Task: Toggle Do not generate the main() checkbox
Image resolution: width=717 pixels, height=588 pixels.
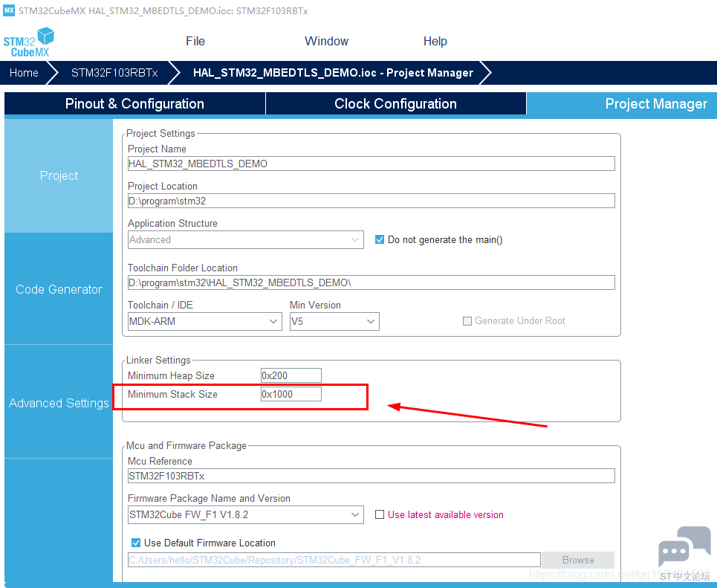Action: 379,240
